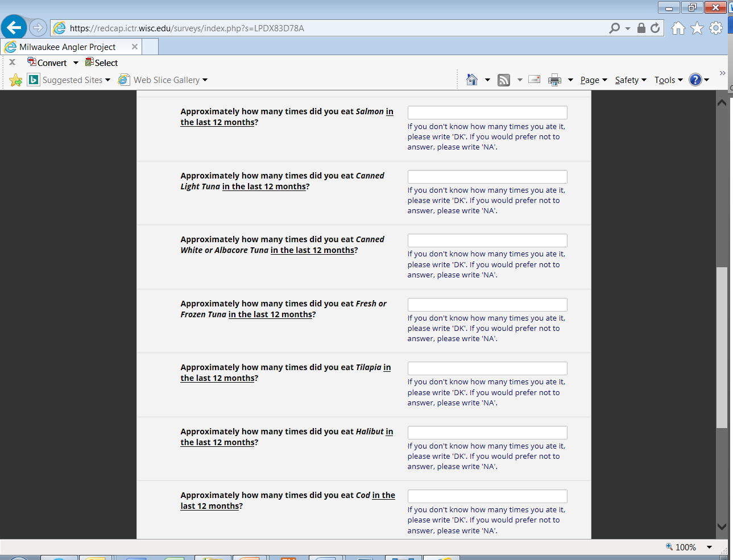Image resolution: width=733 pixels, height=560 pixels.
Task: Click the Canned Light Tuna question text
Action: point(283,181)
